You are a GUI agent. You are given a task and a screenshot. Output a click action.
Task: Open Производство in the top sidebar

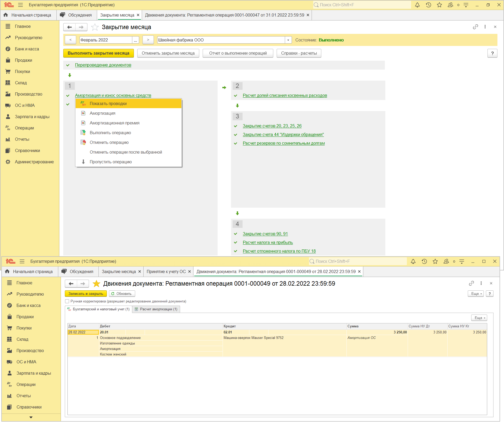(x=28, y=94)
